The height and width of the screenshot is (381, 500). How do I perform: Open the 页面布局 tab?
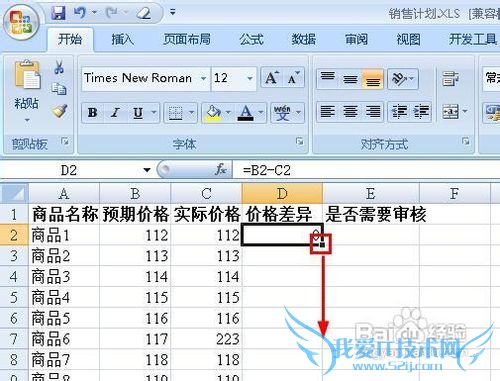tap(187, 39)
